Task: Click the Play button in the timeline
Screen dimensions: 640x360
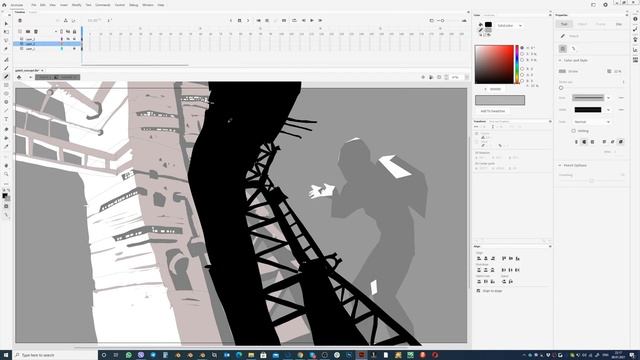Action: coord(312,20)
